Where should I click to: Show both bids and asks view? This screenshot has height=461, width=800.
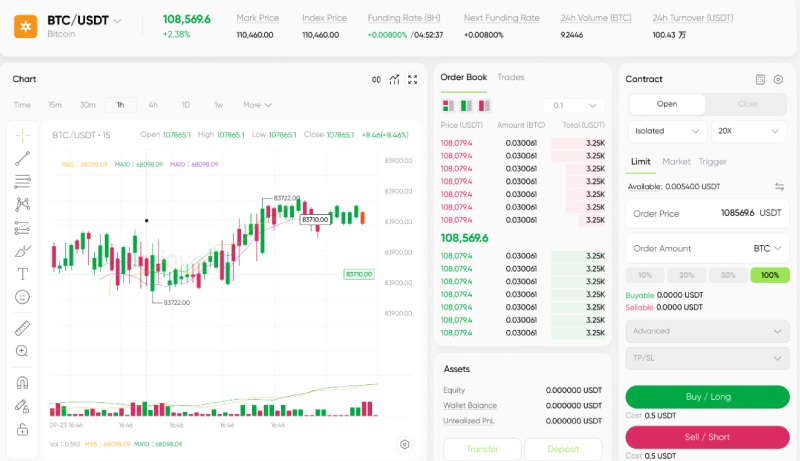(x=448, y=106)
